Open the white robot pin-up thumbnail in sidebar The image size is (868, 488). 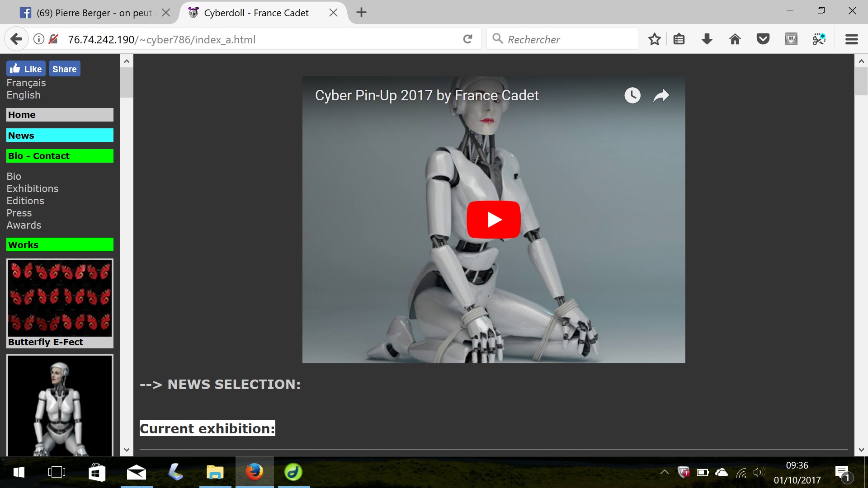[x=60, y=405]
